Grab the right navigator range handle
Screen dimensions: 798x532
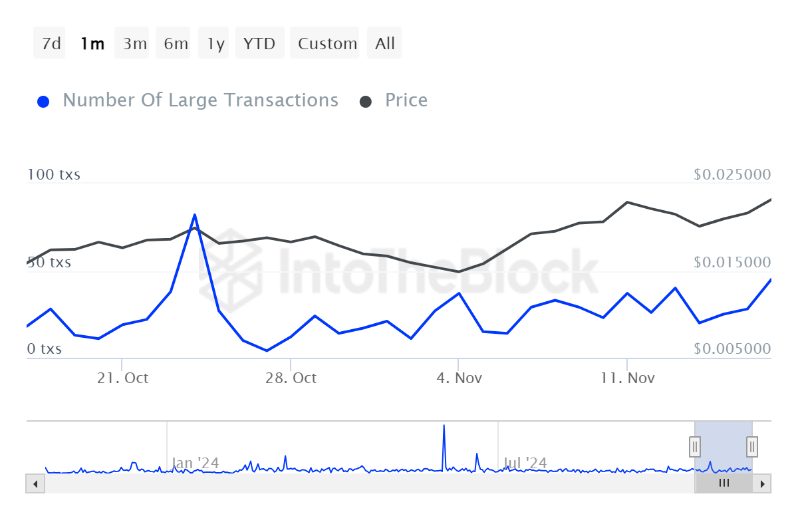point(752,446)
